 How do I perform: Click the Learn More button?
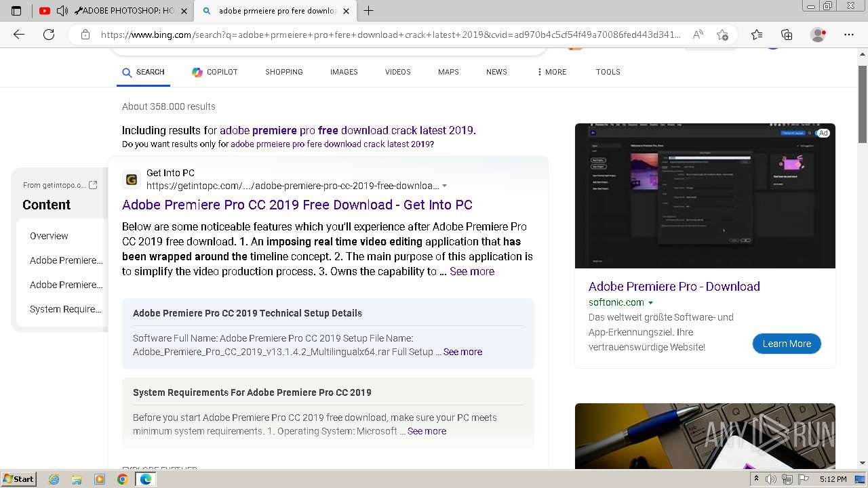click(x=787, y=344)
